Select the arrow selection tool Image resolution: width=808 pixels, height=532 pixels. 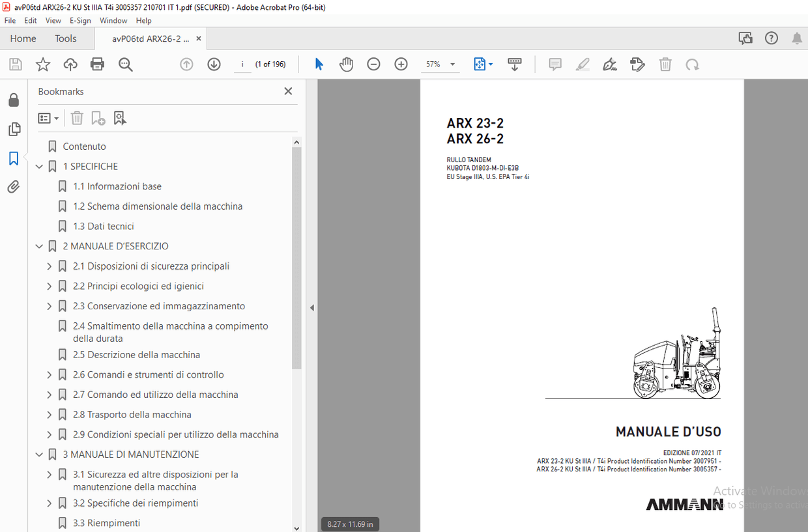319,64
